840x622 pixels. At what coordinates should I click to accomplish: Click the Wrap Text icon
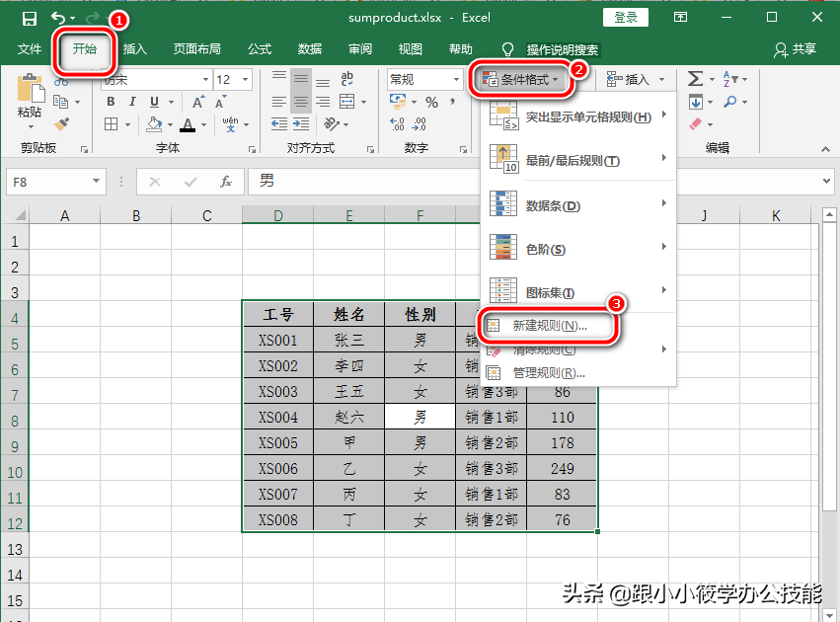[x=347, y=79]
